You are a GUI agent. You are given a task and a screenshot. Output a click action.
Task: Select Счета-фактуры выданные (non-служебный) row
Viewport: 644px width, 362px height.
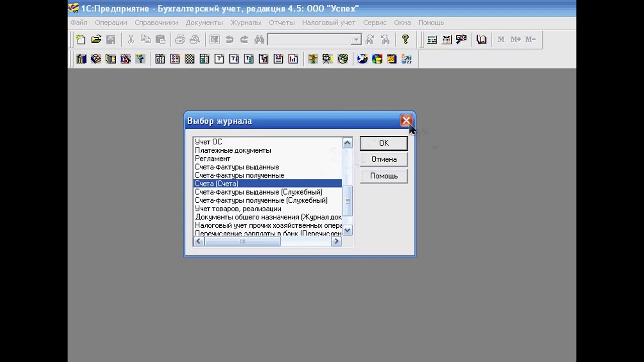point(268,167)
